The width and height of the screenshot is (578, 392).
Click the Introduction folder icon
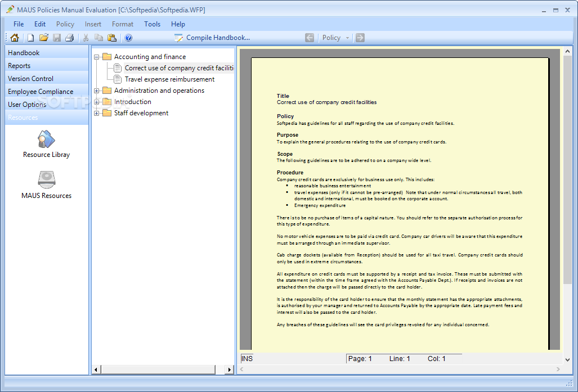(107, 102)
